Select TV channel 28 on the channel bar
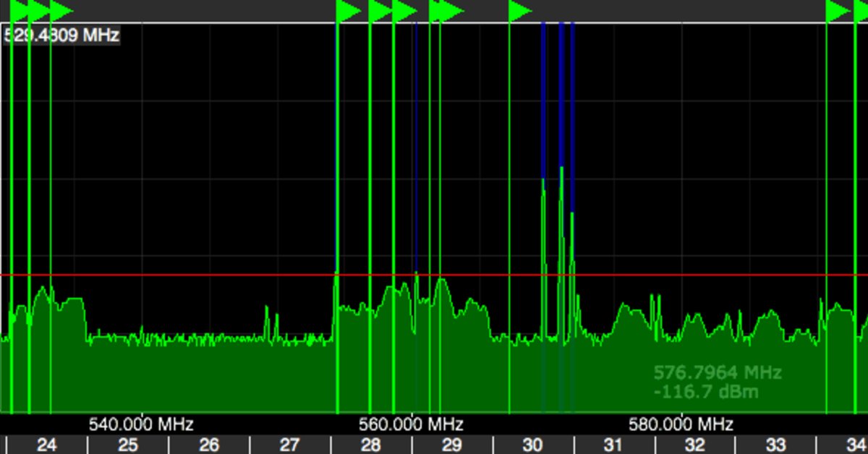This screenshot has height=454, width=868. pos(371,445)
